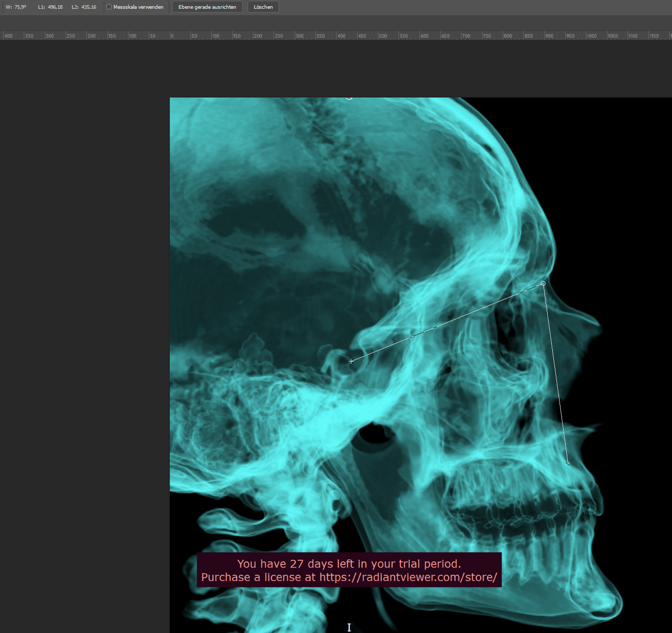672x633 pixels.
Task: Click the Ebene gerade ausrichten button
Action: point(207,7)
